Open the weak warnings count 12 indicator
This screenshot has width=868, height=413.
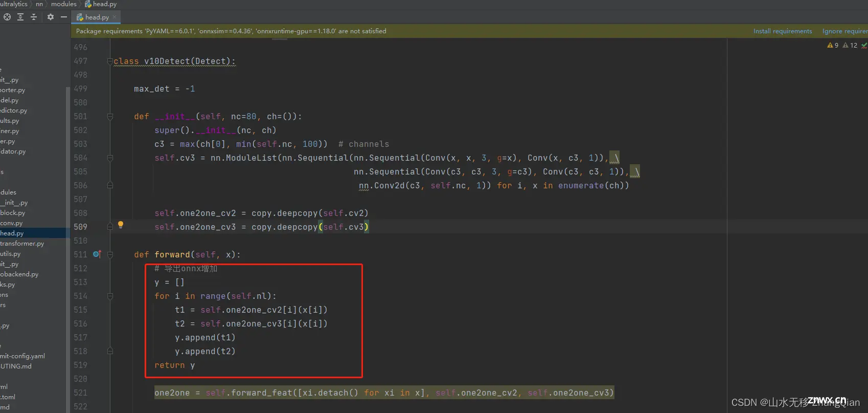(x=850, y=46)
